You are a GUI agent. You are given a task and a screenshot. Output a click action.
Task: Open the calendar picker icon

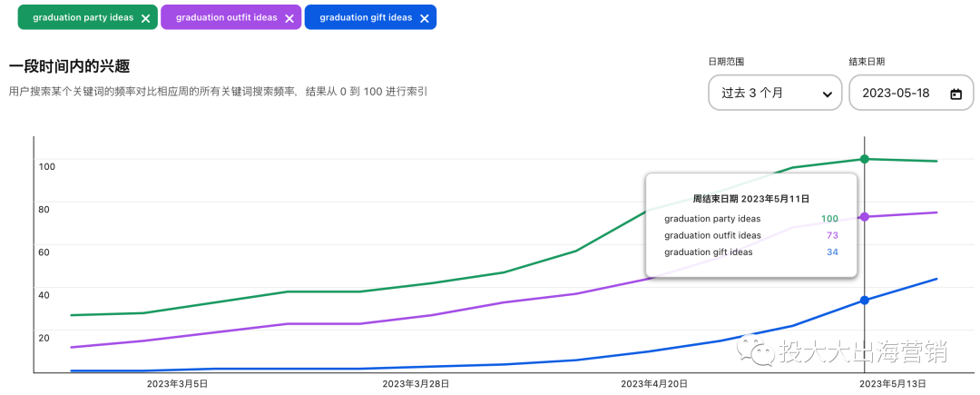(x=955, y=94)
